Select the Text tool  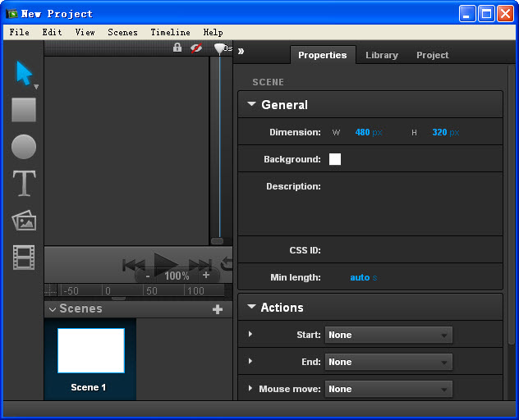(x=24, y=184)
